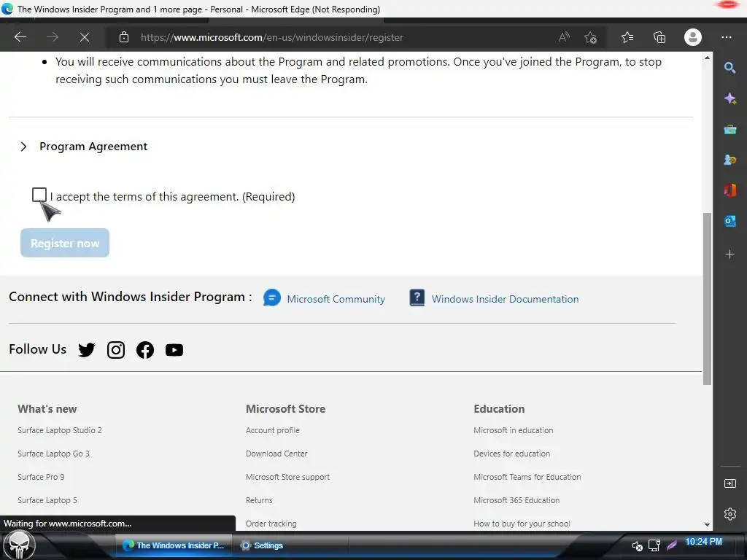Click the scrollbar up arrow
Viewport: 747px width, 560px height.
pyautogui.click(x=707, y=58)
